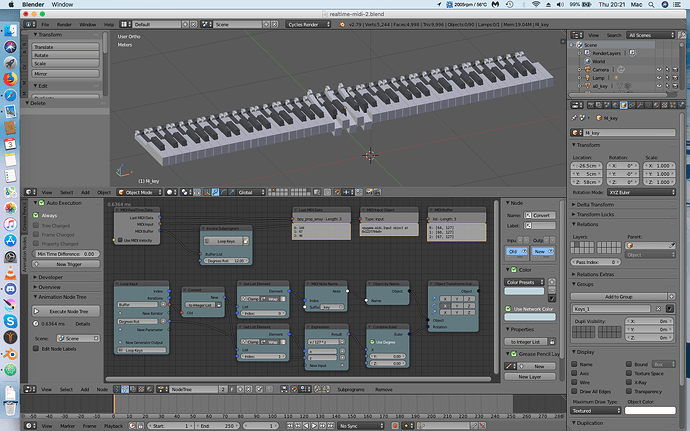
Task: Open the XYZ Euler rotation mode dropdown
Action: [x=641, y=192]
